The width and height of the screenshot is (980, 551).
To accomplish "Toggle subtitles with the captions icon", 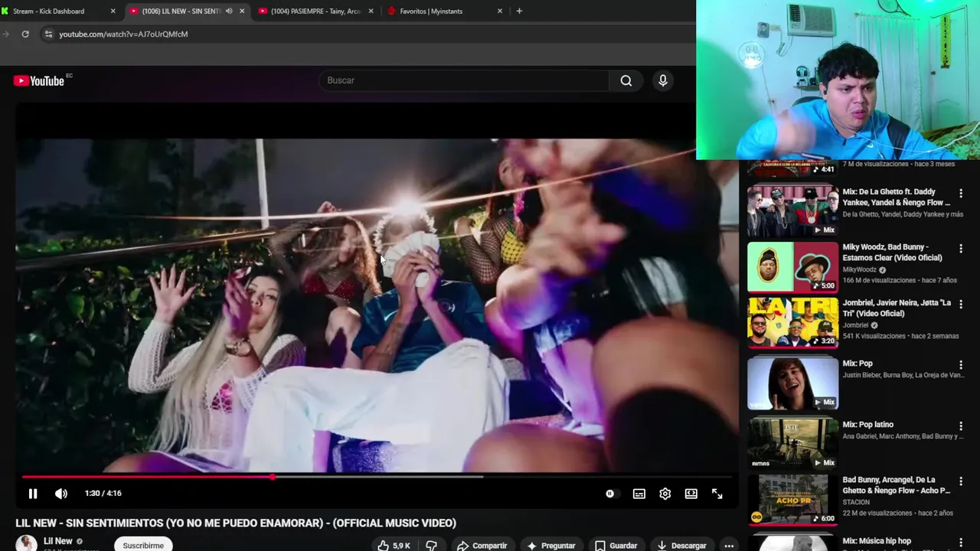I will tap(639, 494).
